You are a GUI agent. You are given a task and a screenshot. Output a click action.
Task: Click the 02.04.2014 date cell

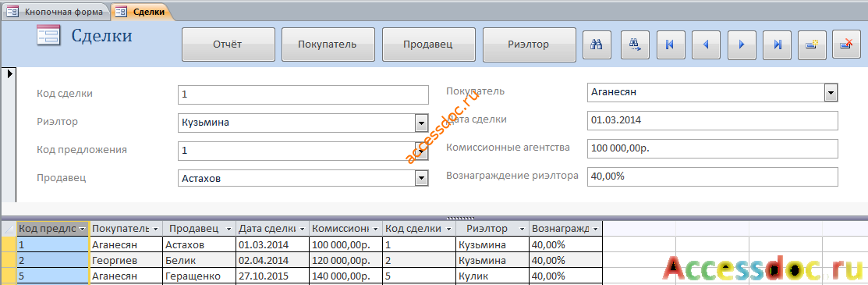click(273, 260)
